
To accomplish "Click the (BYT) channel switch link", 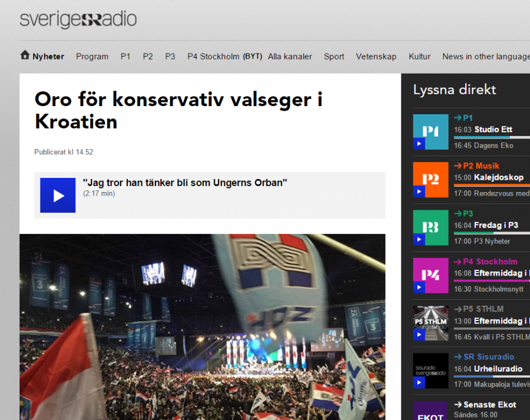I will click(x=253, y=57).
